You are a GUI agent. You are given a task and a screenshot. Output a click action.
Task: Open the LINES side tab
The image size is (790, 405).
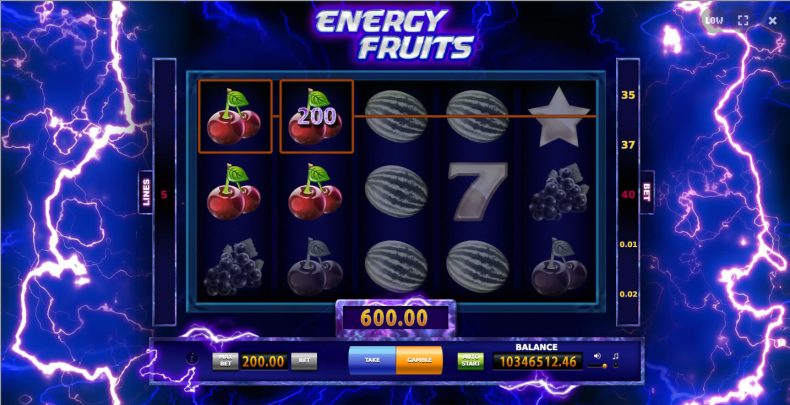[146, 192]
